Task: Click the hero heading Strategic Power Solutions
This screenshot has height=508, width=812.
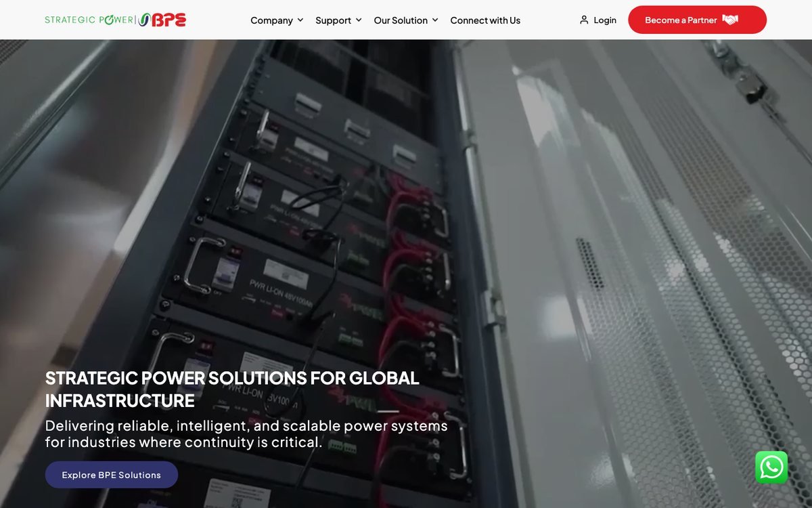Action: pyautogui.click(x=232, y=389)
